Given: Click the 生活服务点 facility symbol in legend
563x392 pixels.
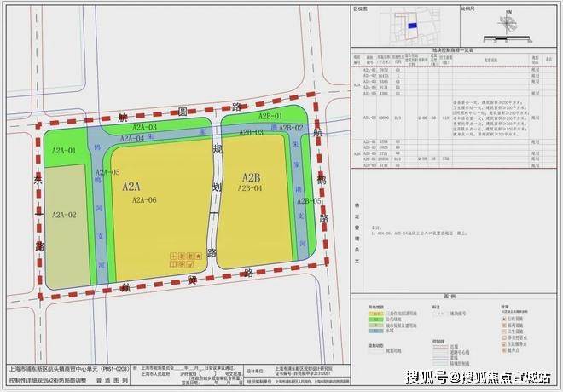Looking at the screenshot, I should (x=504, y=344).
